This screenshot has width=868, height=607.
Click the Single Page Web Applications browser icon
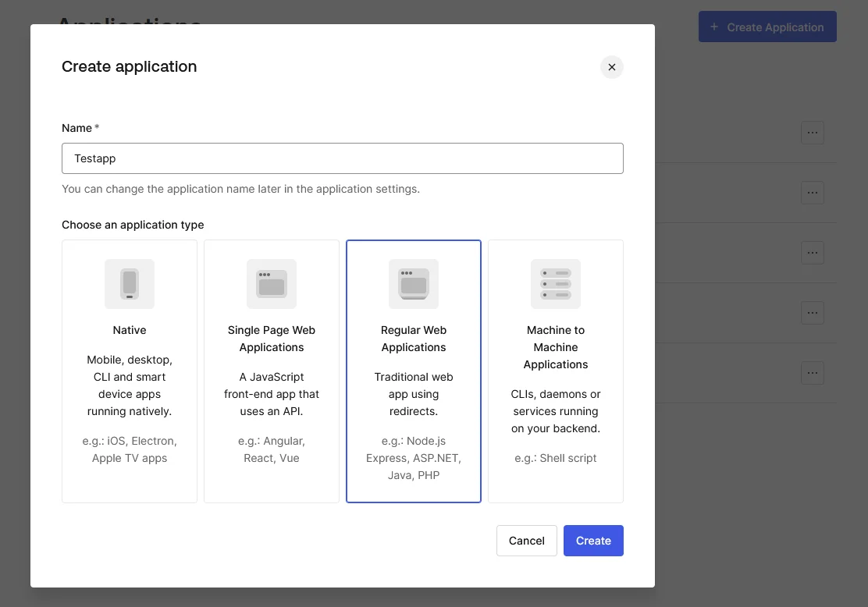point(271,284)
